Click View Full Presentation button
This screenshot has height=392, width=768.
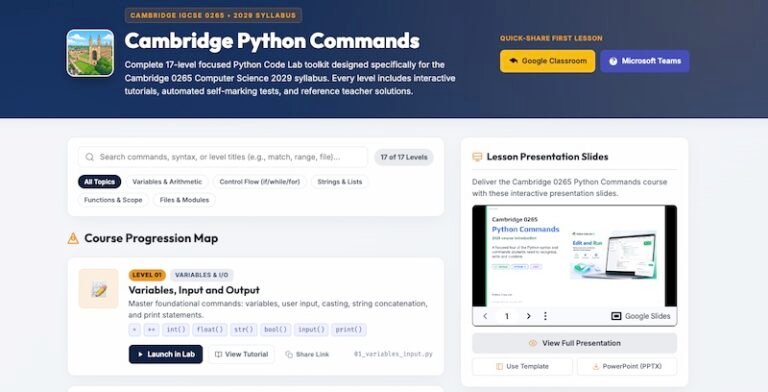coord(575,343)
